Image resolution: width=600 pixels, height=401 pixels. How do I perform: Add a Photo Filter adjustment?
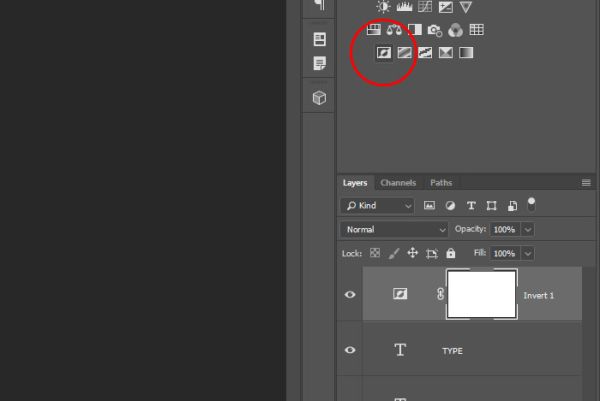[435, 30]
